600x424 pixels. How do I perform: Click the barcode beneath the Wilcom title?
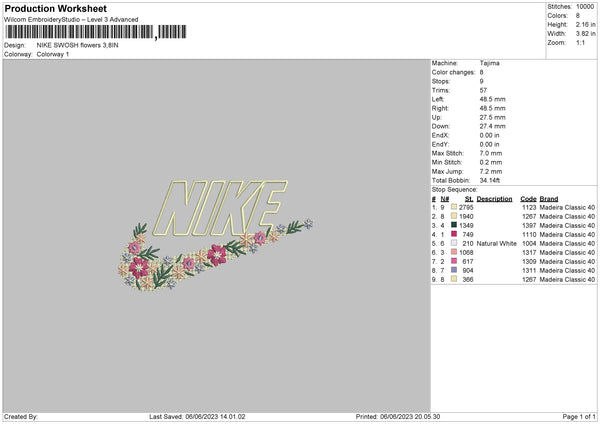[78, 33]
